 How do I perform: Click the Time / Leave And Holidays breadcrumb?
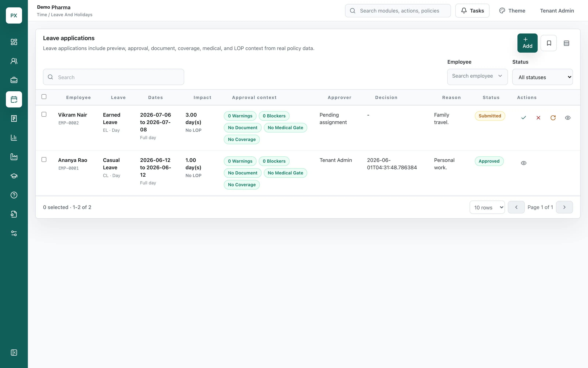[x=65, y=15]
